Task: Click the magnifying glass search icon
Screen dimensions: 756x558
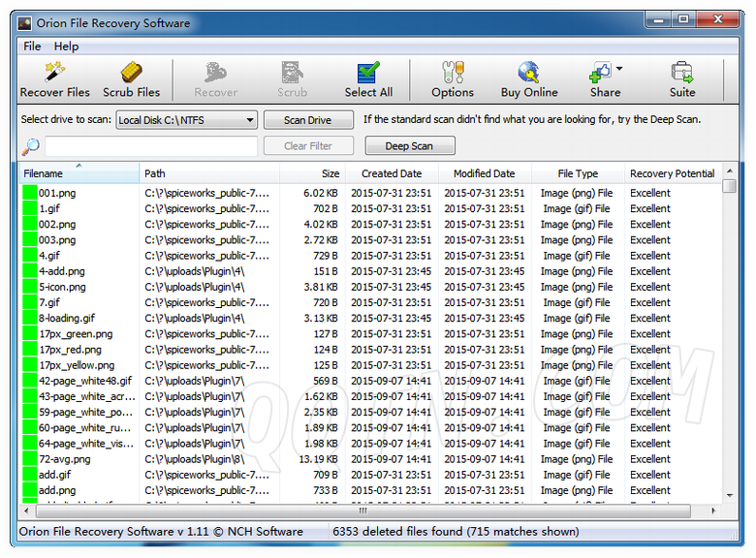Action: click(x=31, y=146)
